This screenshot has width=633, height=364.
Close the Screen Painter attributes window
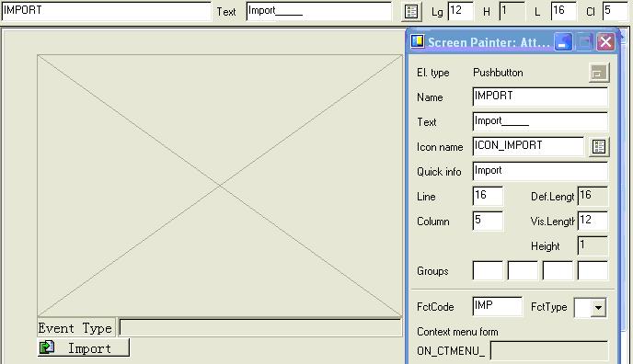605,41
